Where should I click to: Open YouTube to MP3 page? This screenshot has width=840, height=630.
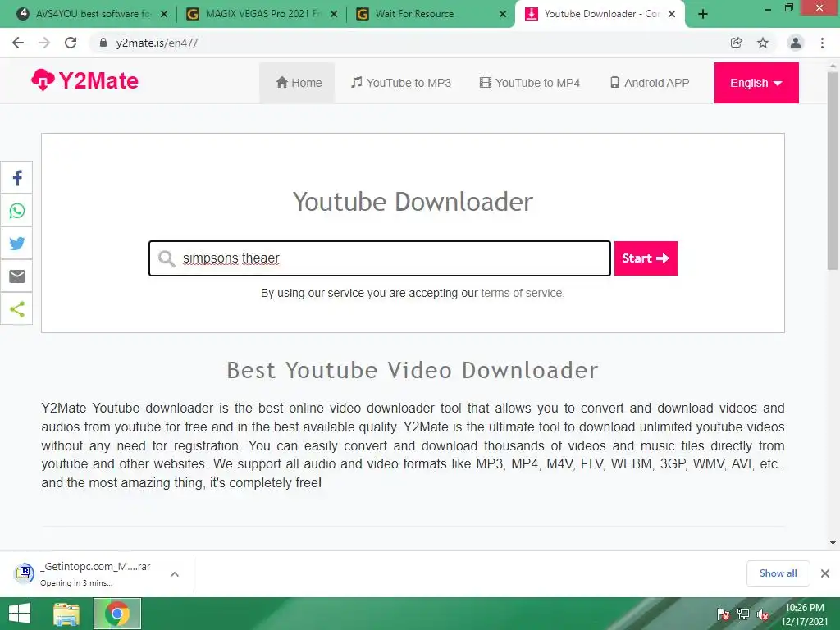[400, 83]
